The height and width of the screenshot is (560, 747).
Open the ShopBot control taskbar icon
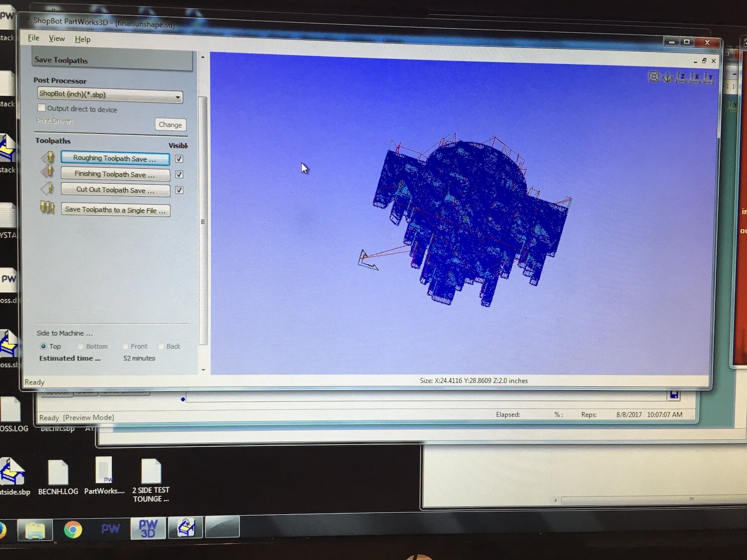[185, 527]
